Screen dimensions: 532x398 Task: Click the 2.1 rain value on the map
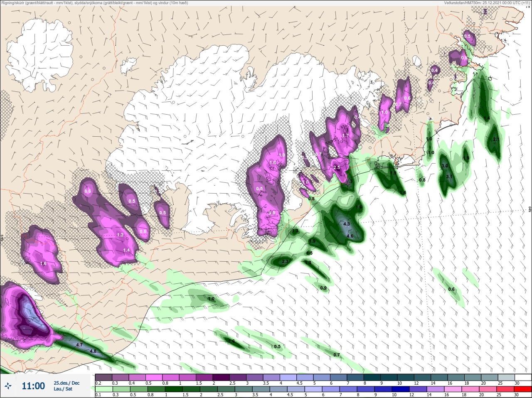[x=496, y=139]
